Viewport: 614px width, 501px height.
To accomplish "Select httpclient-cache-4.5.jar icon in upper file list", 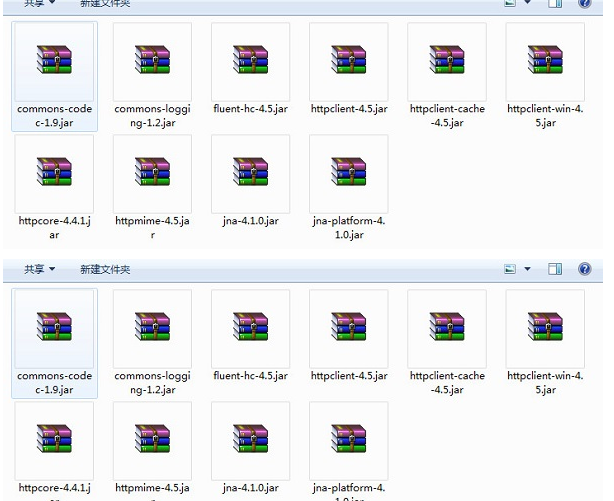I will 447,60.
